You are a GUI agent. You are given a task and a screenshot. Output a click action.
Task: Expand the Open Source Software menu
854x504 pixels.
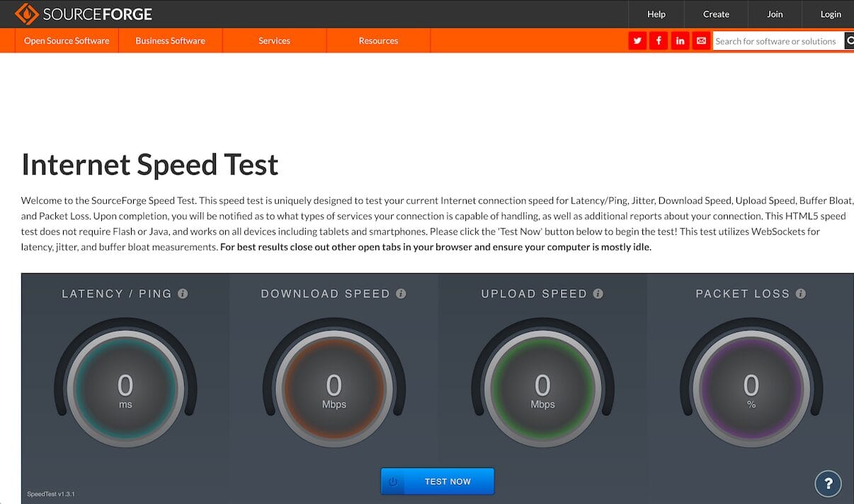pyautogui.click(x=67, y=41)
